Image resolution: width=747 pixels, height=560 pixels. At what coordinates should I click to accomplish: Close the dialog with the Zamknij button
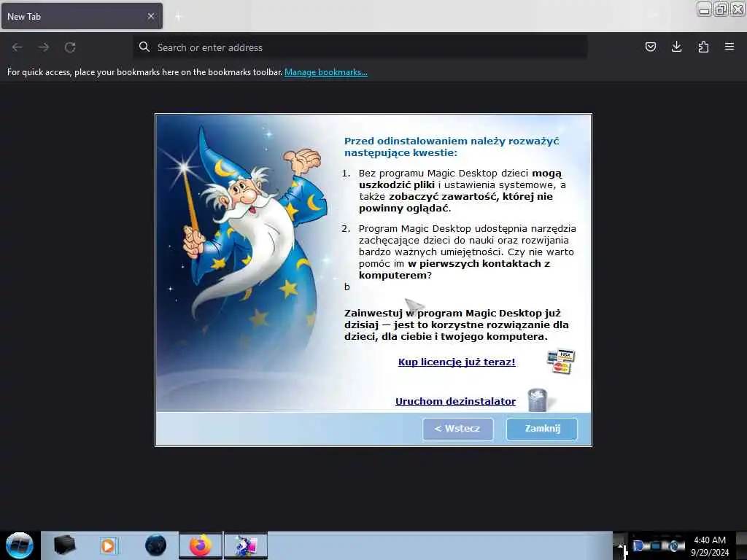542,429
